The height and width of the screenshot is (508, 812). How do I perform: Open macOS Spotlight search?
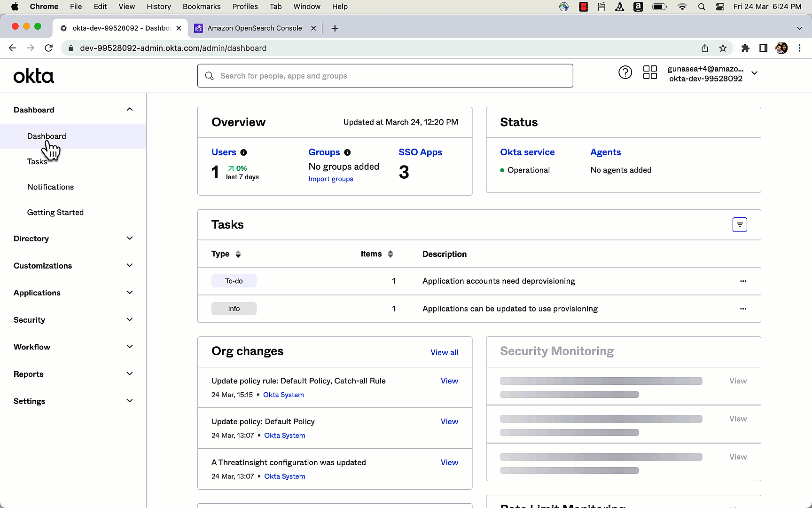[702, 7]
